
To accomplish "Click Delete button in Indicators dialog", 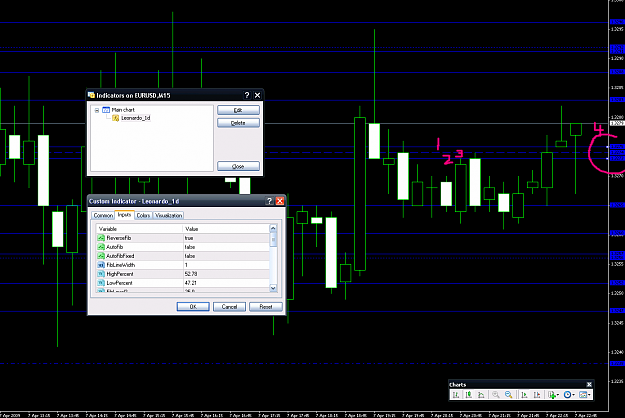I will click(x=238, y=123).
